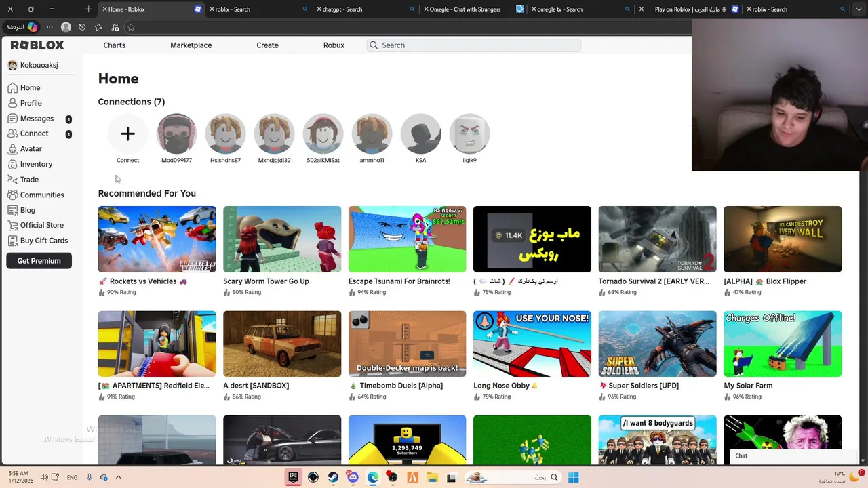Image resolution: width=868 pixels, height=488 pixels.
Task: Open Escape Tsunami For Brainrots thumbnail
Action: [x=407, y=239]
